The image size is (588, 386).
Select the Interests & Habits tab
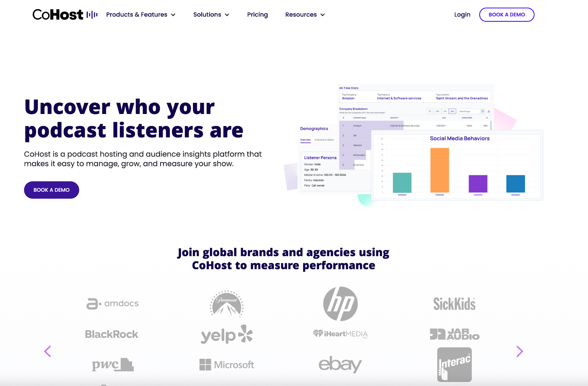tap(324, 140)
